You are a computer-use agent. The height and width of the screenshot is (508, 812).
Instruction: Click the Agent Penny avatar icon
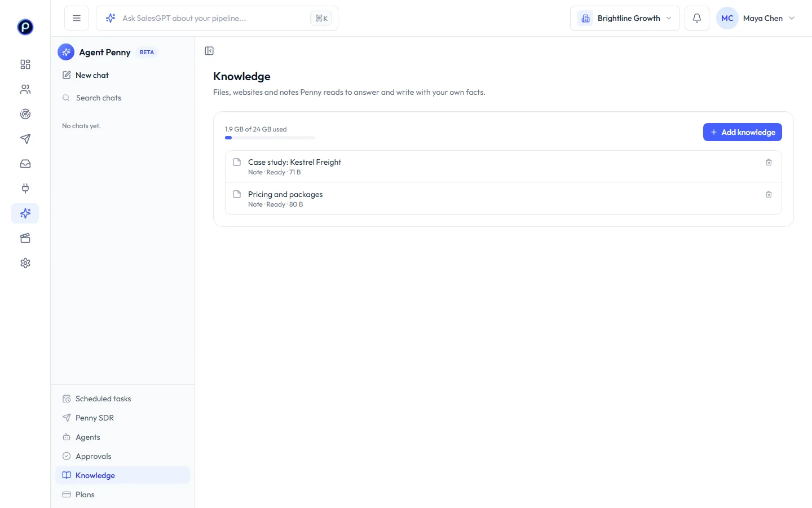pos(66,52)
